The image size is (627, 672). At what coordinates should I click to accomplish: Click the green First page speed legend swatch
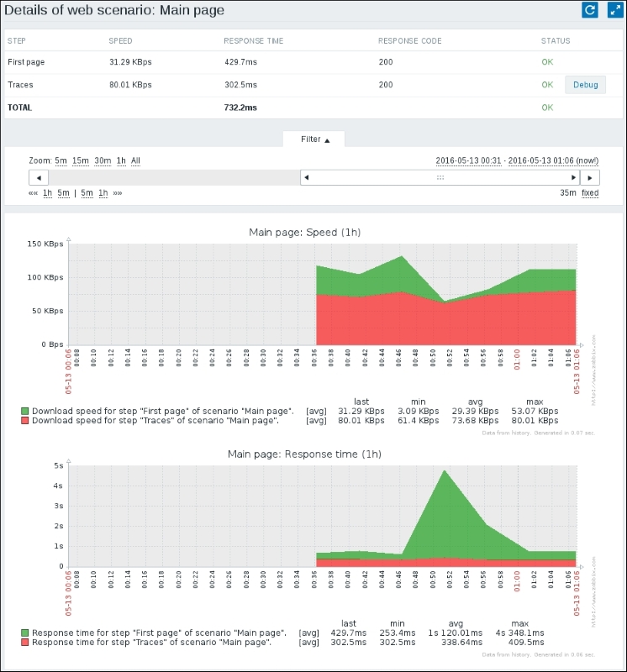click(25, 411)
